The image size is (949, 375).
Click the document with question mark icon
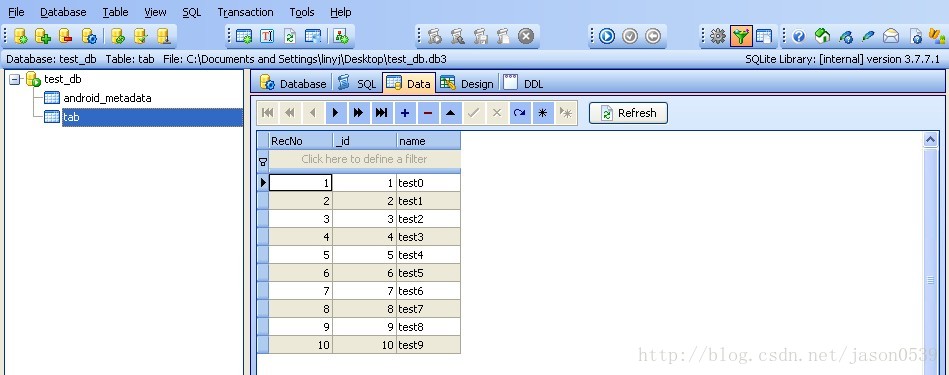pos(916,36)
